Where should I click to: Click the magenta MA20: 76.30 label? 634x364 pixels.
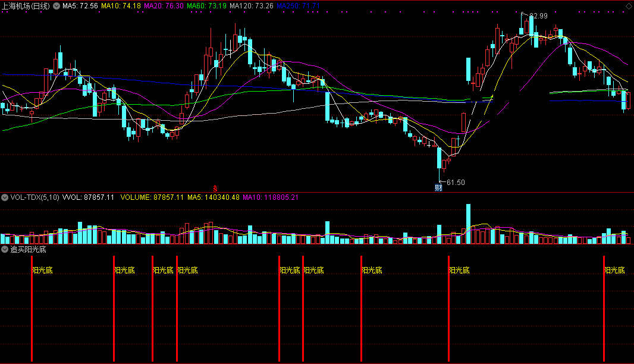click(164, 6)
